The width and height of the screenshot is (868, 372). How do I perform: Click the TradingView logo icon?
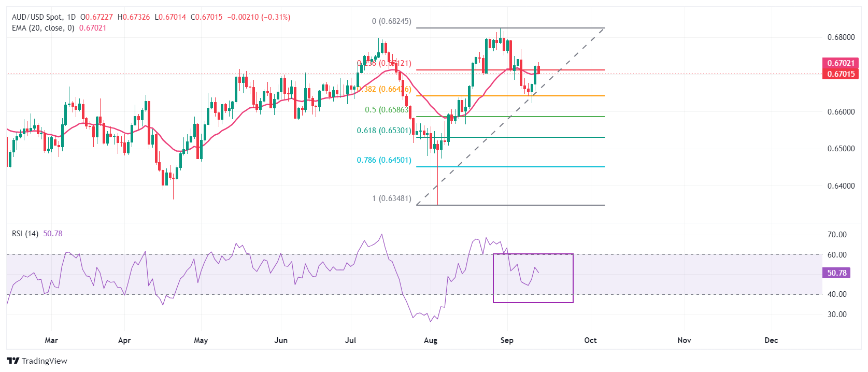pos(13,361)
